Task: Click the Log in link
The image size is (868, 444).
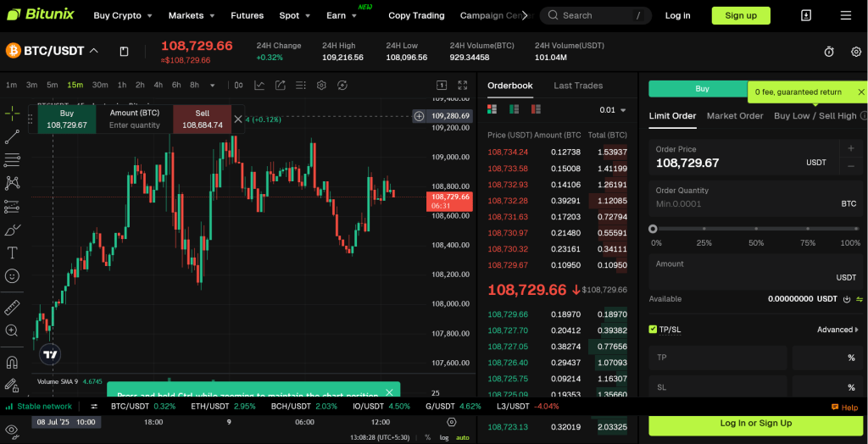Action: coord(677,15)
